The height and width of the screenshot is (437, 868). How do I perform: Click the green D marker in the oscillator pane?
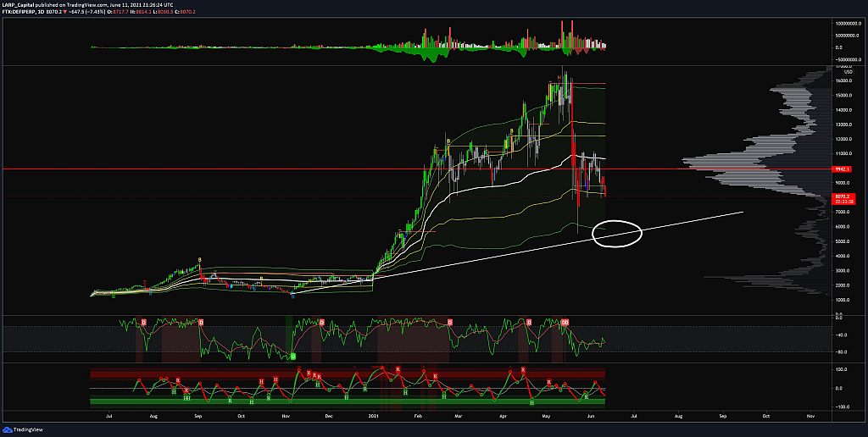pos(292,357)
